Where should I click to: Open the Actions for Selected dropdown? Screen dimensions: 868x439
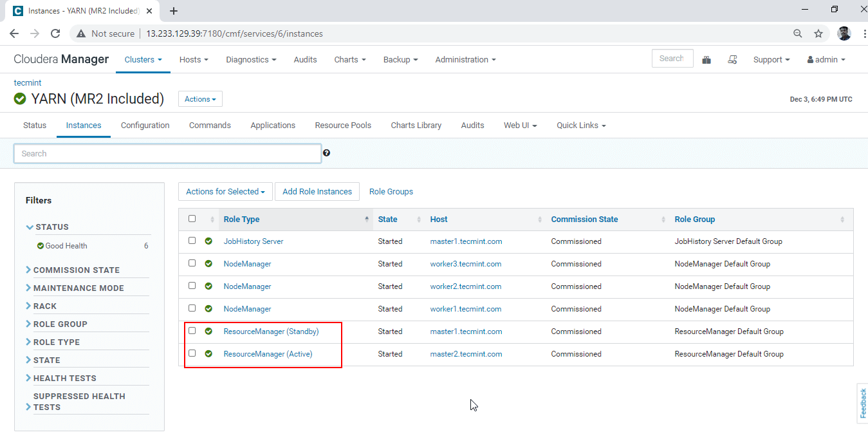(x=225, y=192)
